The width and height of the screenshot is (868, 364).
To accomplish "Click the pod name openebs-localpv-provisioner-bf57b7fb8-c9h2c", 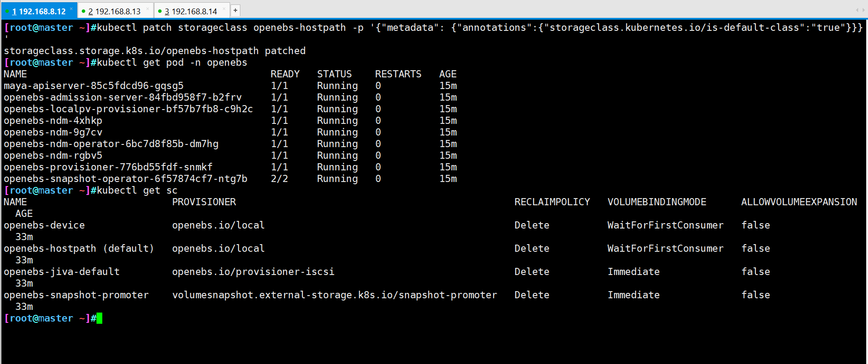I will pyautogui.click(x=129, y=109).
